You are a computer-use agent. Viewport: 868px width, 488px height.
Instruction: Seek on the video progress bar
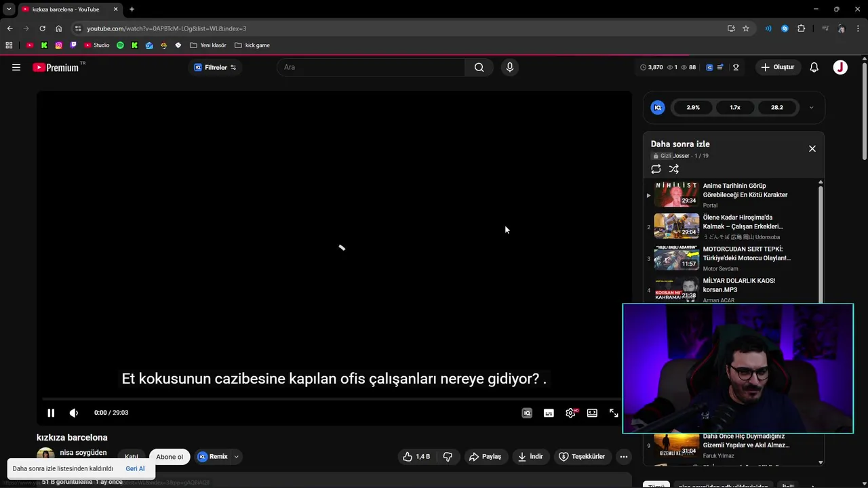[x=330, y=399]
